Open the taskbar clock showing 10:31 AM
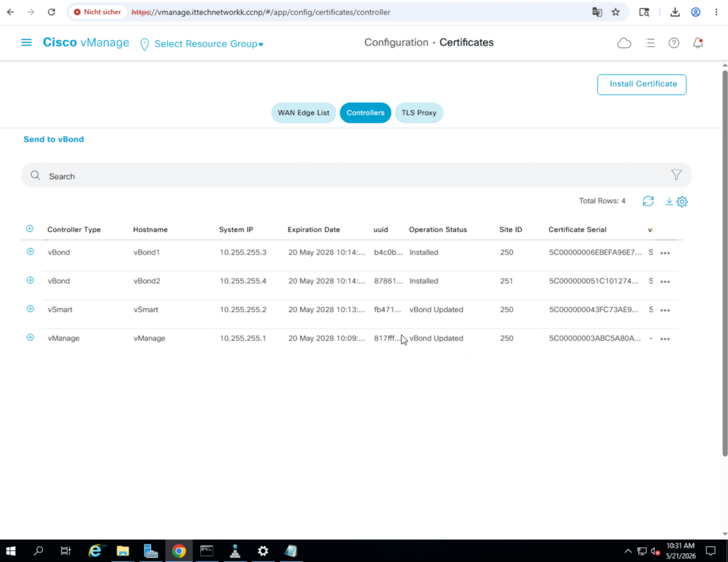Viewport: 728px width, 562px height. (681, 551)
